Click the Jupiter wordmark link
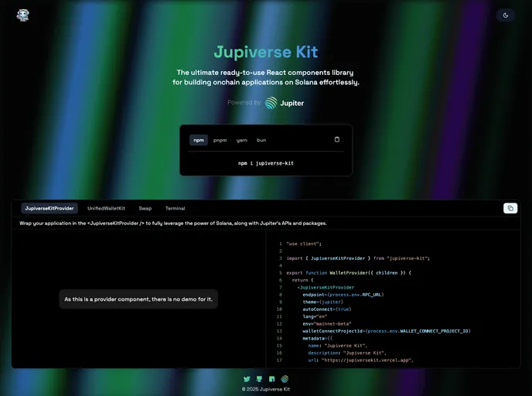Screen dimensions: 532x396 pos(292,103)
